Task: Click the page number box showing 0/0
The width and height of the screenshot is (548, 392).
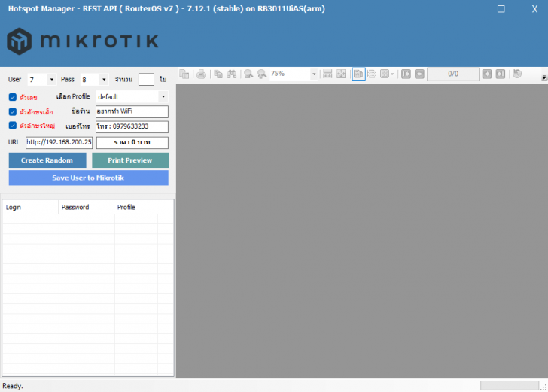Action: (453, 74)
